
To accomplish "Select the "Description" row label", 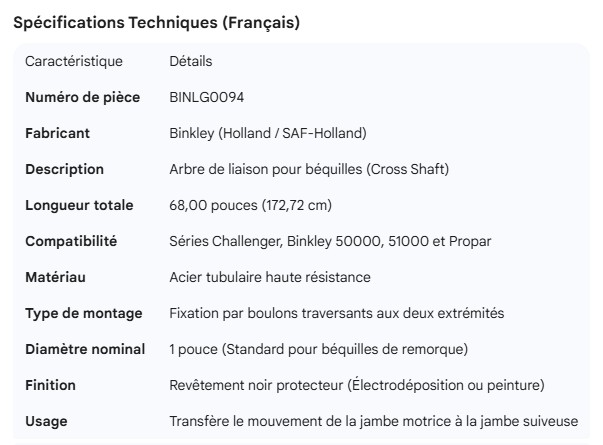I will pos(64,170).
